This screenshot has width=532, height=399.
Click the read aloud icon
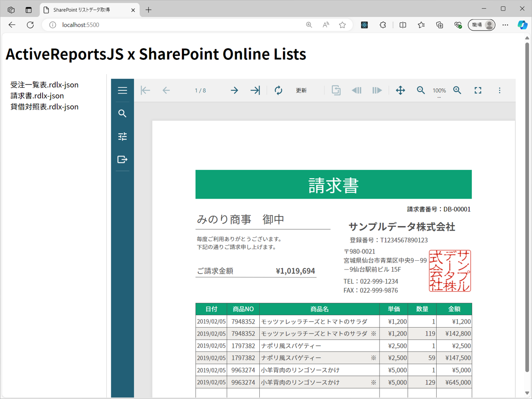326,25
